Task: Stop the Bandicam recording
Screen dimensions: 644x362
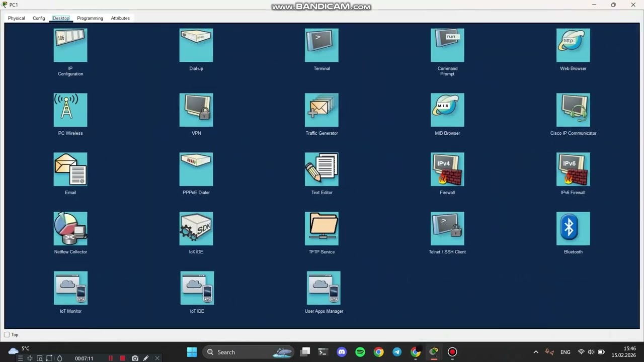Action: 122,358
